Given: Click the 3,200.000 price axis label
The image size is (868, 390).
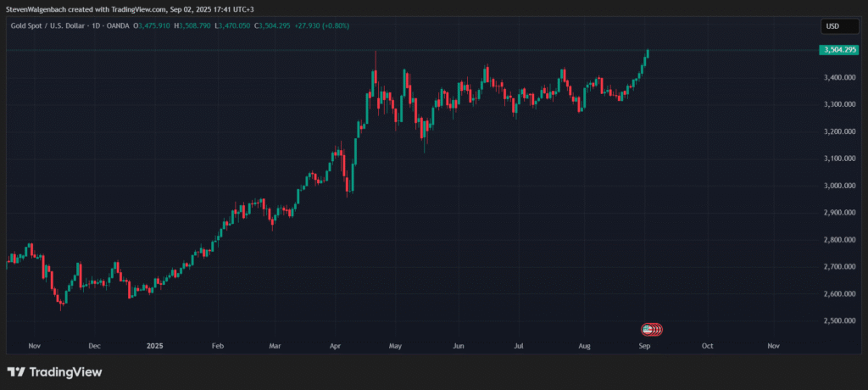Looking at the screenshot, I should click(840, 132).
